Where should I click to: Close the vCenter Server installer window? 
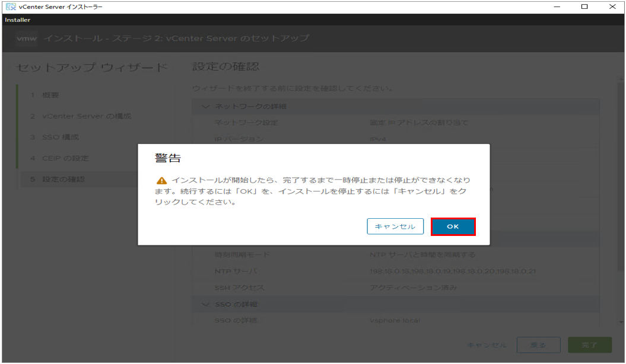click(612, 7)
